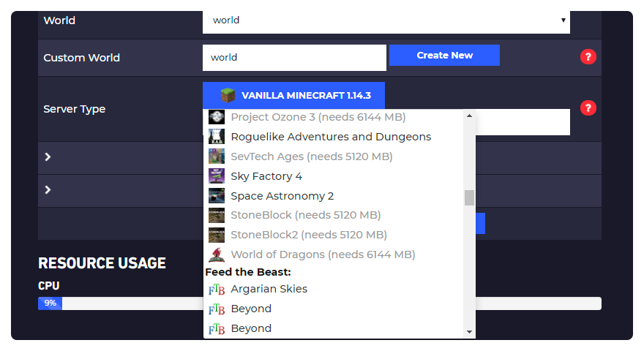Click Roguelike Adventures tower icon

(217, 136)
